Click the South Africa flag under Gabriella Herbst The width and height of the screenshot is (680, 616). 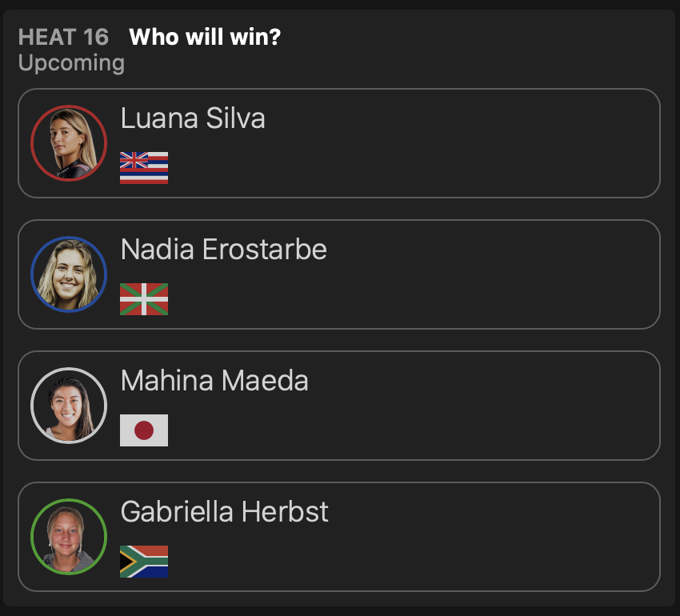144,562
